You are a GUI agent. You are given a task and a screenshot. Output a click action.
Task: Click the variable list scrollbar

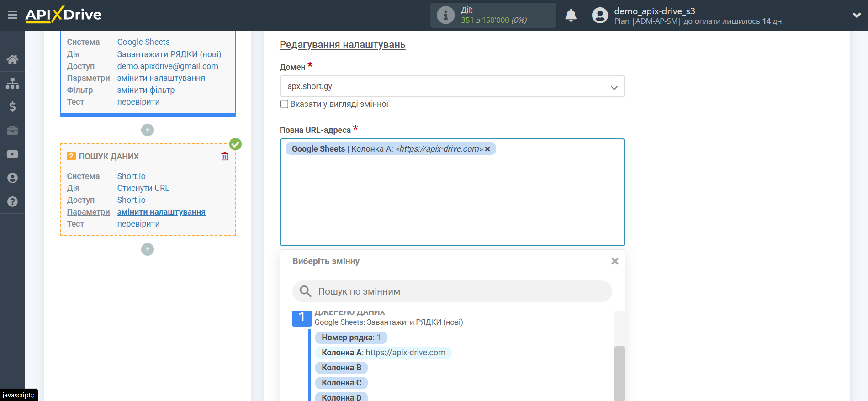point(619,373)
